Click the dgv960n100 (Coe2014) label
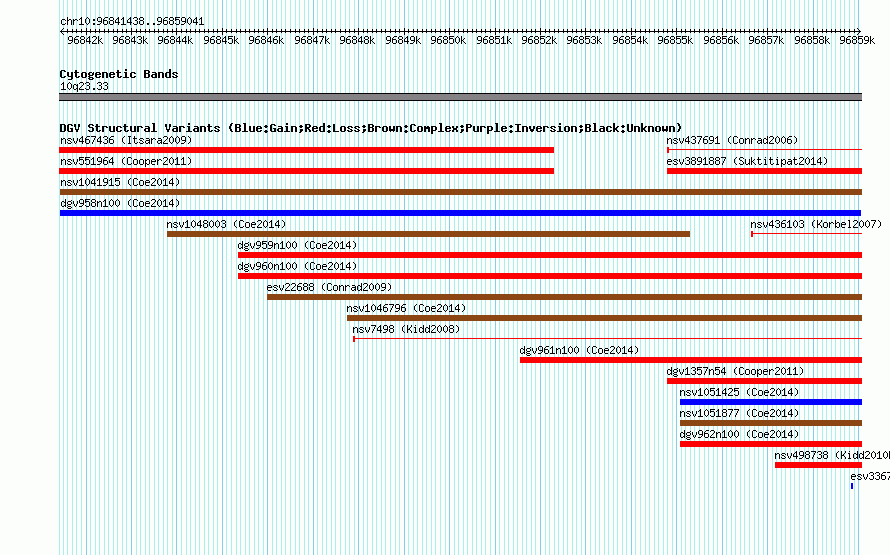Viewport: 890px width, 555px height. click(x=297, y=266)
